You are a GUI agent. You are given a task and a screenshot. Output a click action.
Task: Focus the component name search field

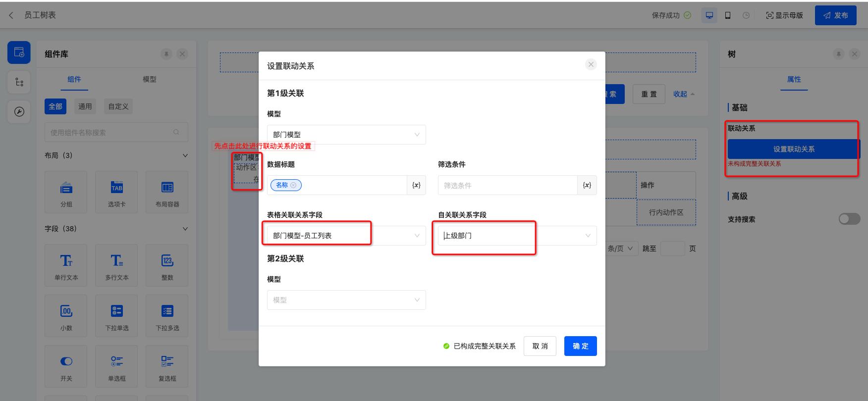coord(116,132)
